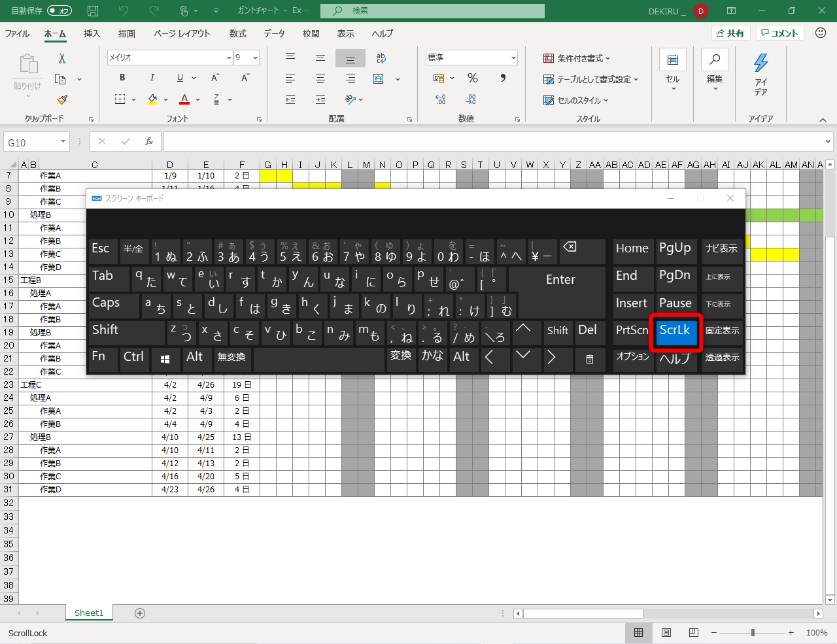
Task: Apply Bold formatting button
Action: tap(122, 78)
